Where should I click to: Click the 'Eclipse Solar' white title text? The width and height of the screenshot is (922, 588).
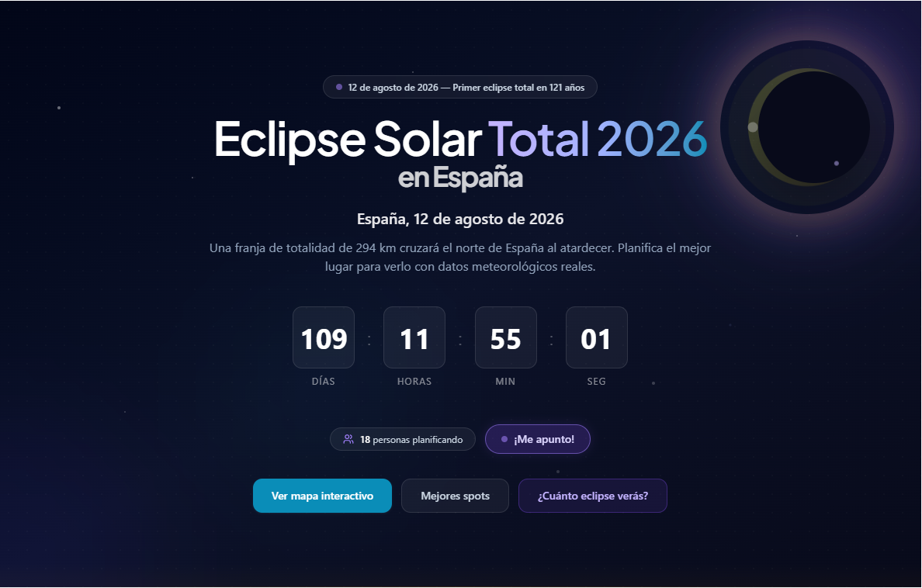coord(347,140)
